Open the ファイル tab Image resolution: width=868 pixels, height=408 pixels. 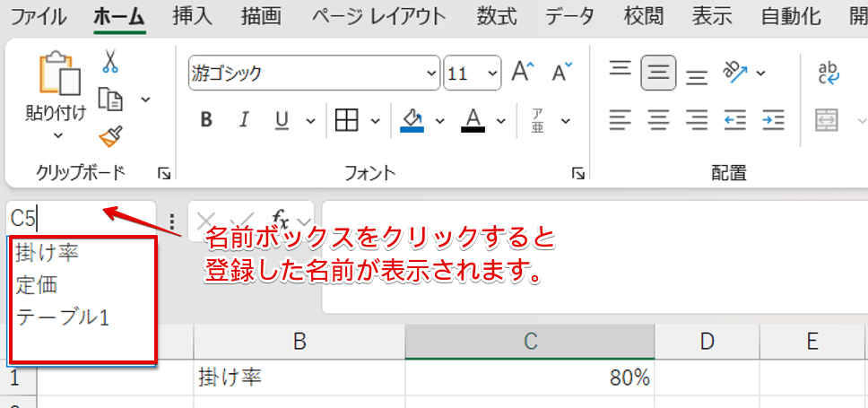tap(39, 17)
